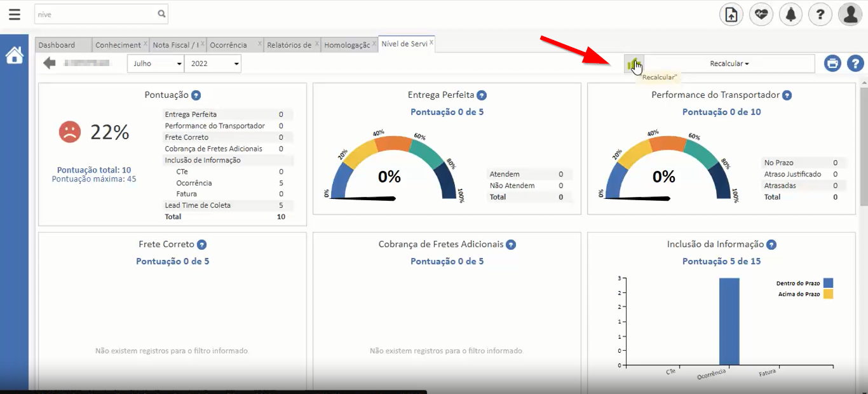
Task: Click help icon beside Entrega Perfeita
Action: [482, 95]
